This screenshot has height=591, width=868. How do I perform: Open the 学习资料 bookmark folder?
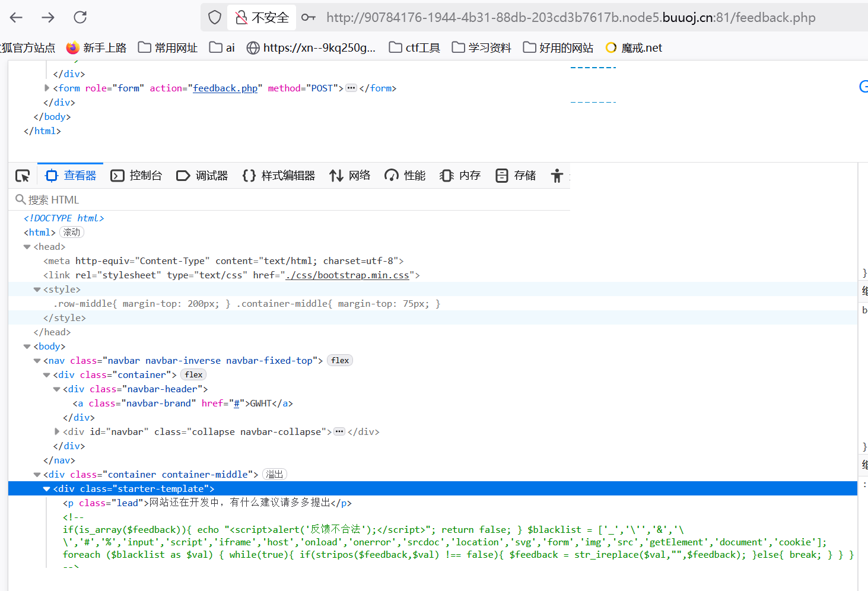(x=481, y=48)
